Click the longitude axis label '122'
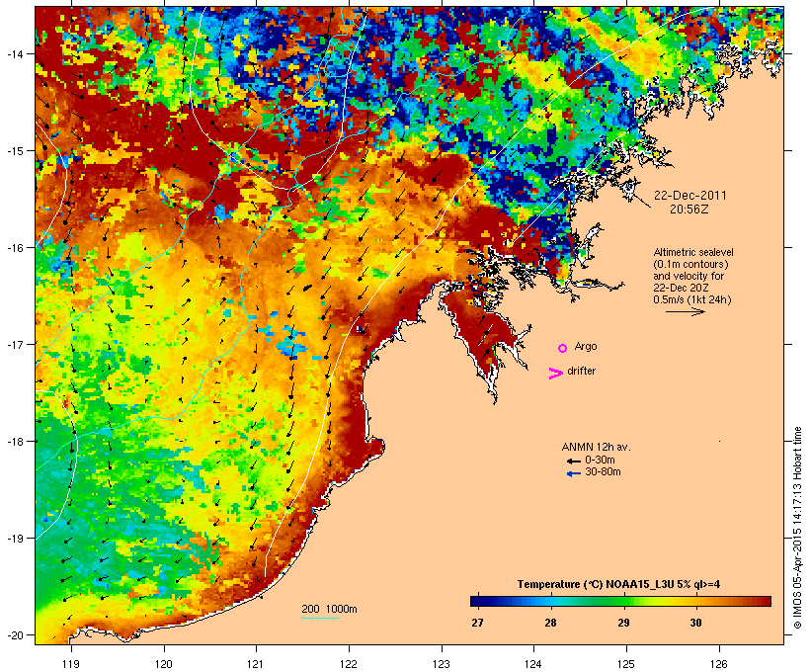The image size is (810, 672). (x=349, y=664)
